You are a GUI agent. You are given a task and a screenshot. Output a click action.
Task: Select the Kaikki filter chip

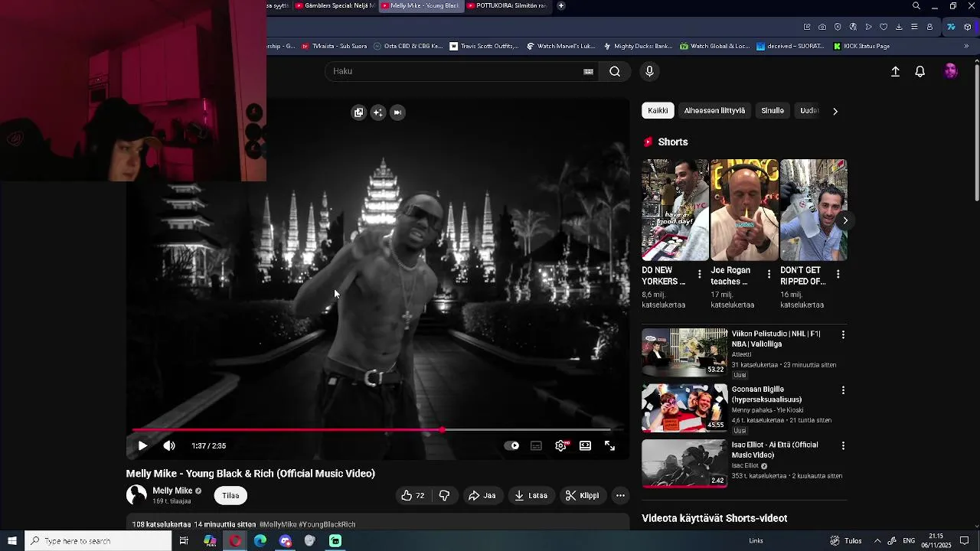tap(658, 111)
